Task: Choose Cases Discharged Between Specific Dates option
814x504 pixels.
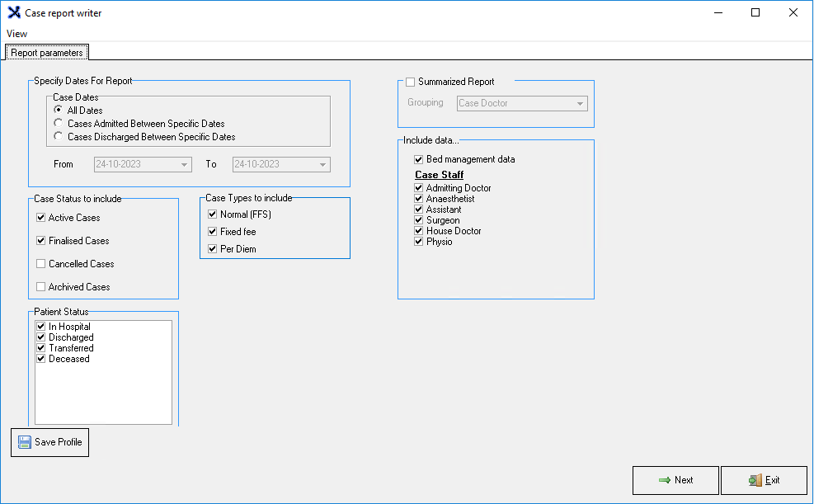Action: point(59,137)
